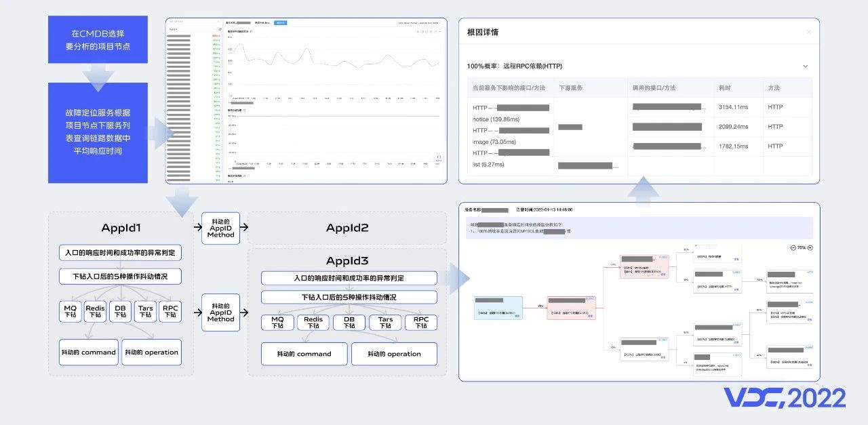Click the AppId1 抖动的 command box
The height and width of the screenshot is (425, 868).
(88, 352)
